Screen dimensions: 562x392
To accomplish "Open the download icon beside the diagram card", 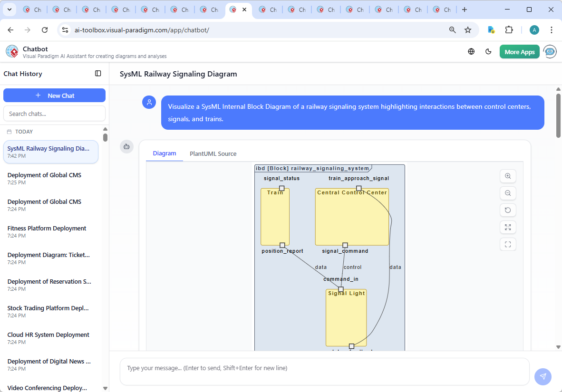I will pyautogui.click(x=126, y=147).
